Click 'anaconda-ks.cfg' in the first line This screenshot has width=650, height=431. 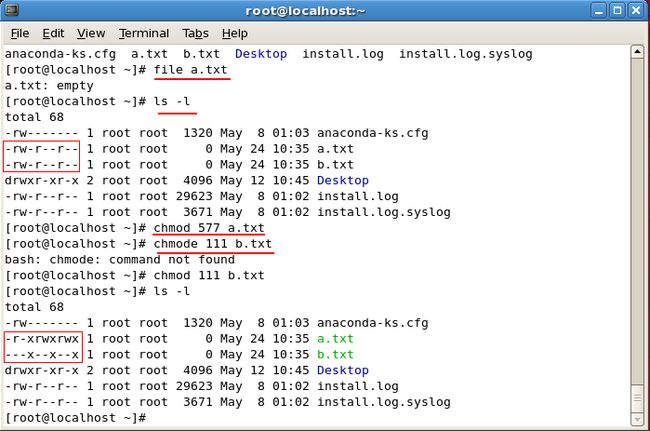[60, 54]
